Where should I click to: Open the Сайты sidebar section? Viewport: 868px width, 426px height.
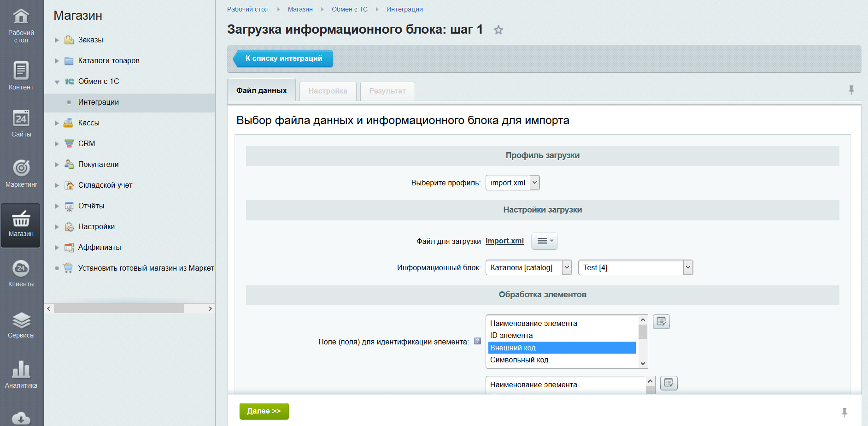[x=21, y=124]
